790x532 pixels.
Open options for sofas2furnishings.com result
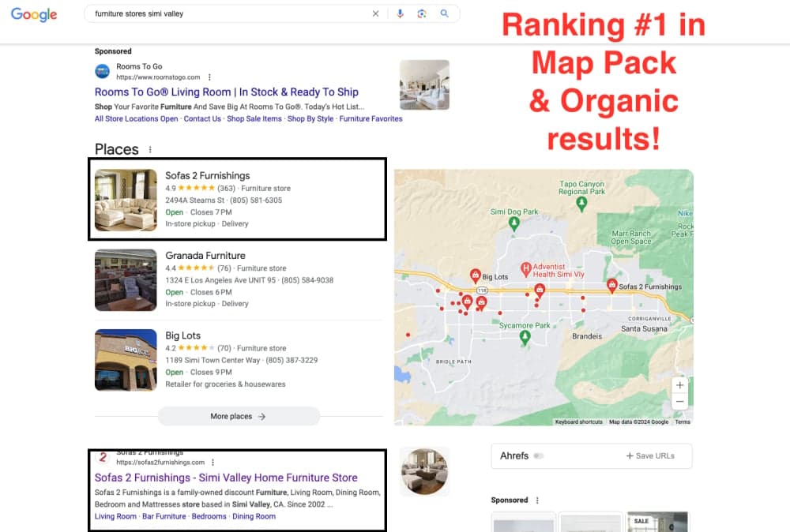(x=213, y=463)
